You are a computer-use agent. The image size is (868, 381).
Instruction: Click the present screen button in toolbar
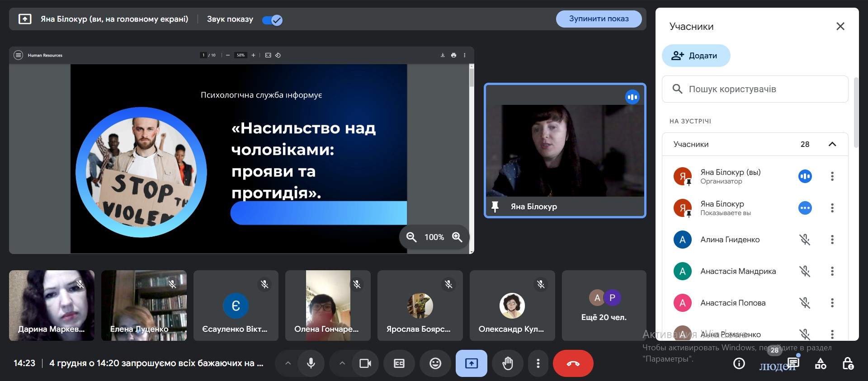coord(472,363)
